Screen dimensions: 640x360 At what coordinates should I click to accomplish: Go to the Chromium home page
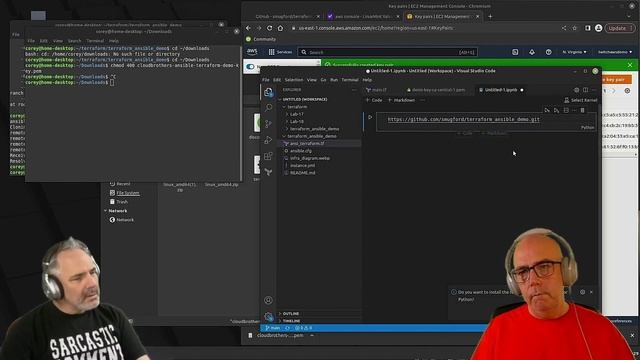pos(280,28)
